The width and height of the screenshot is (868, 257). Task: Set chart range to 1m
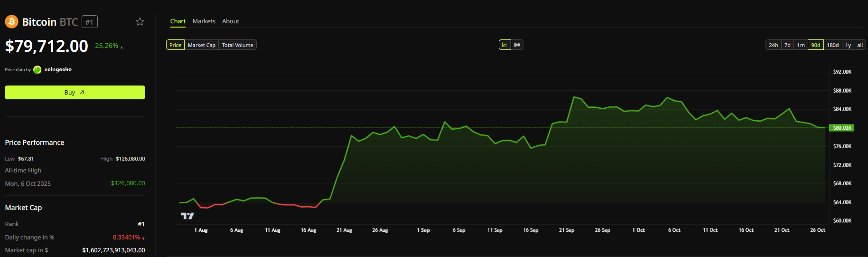pos(801,45)
